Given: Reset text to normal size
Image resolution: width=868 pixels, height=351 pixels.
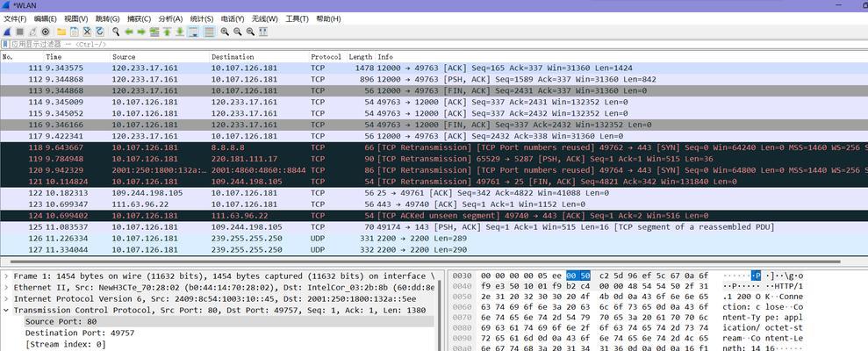Looking at the screenshot, I should click(x=250, y=32).
